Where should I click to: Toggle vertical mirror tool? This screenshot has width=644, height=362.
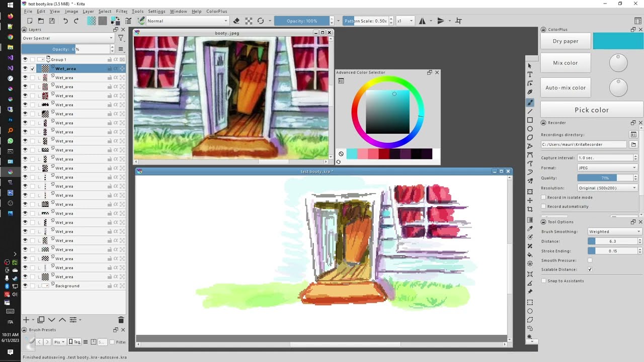click(x=441, y=21)
